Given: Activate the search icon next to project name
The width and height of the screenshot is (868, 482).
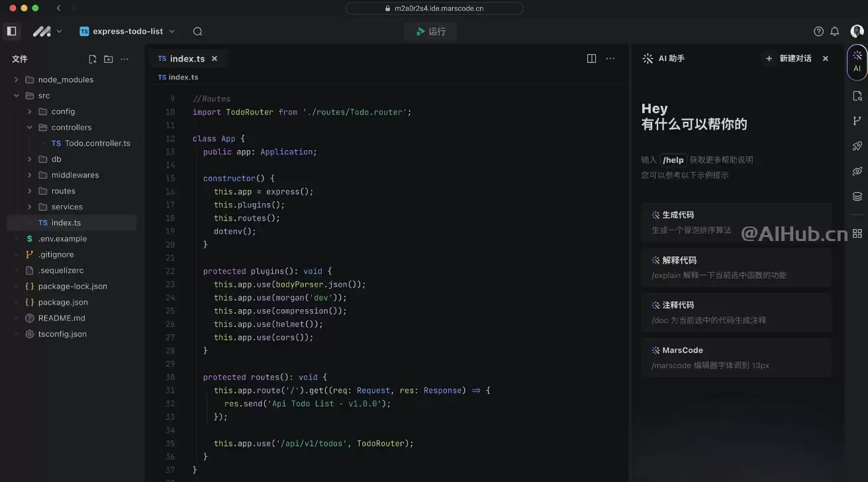Looking at the screenshot, I should coord(197,31).
